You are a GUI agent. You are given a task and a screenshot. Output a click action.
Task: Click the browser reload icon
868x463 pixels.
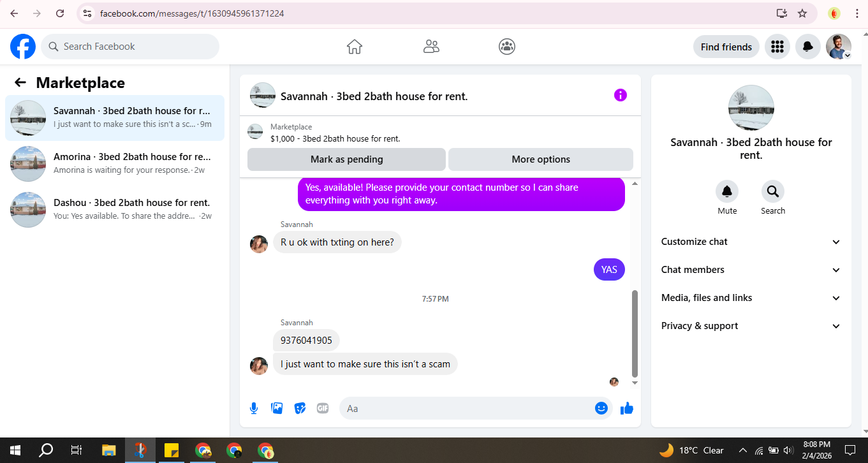(60, 13)
